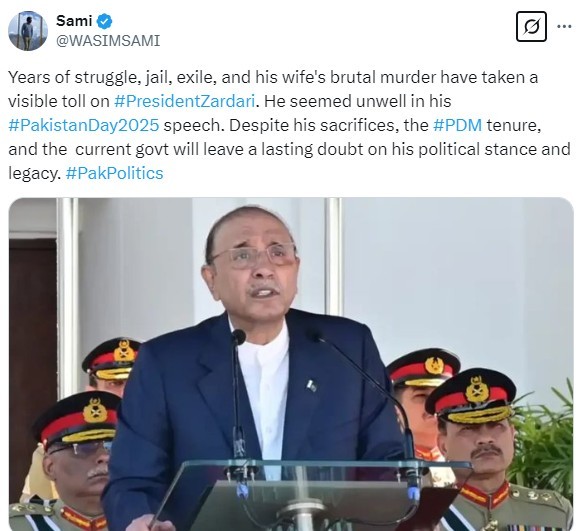Open the #PakPolitics hashtag
The image size is (583, 531).
pyautogui.click(x=115, y=173)
